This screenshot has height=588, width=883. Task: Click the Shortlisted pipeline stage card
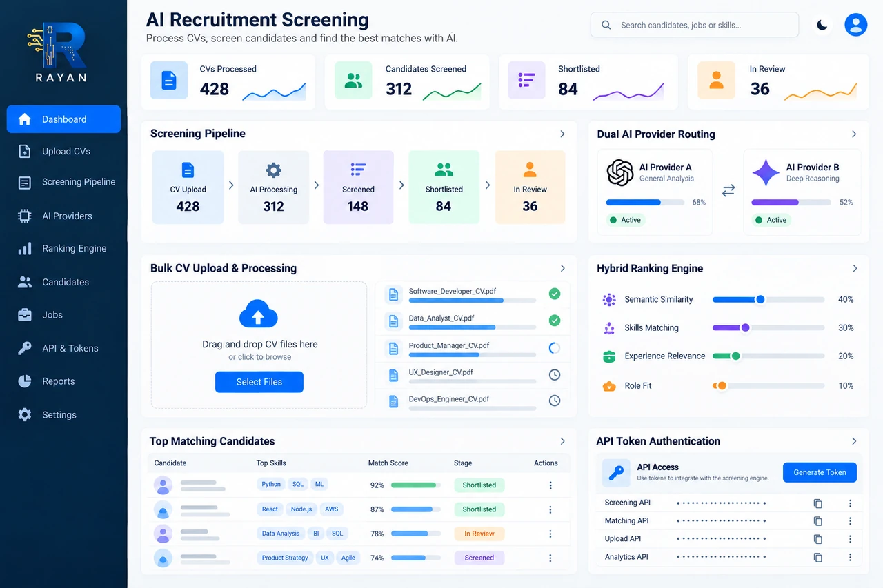(444, 187)
